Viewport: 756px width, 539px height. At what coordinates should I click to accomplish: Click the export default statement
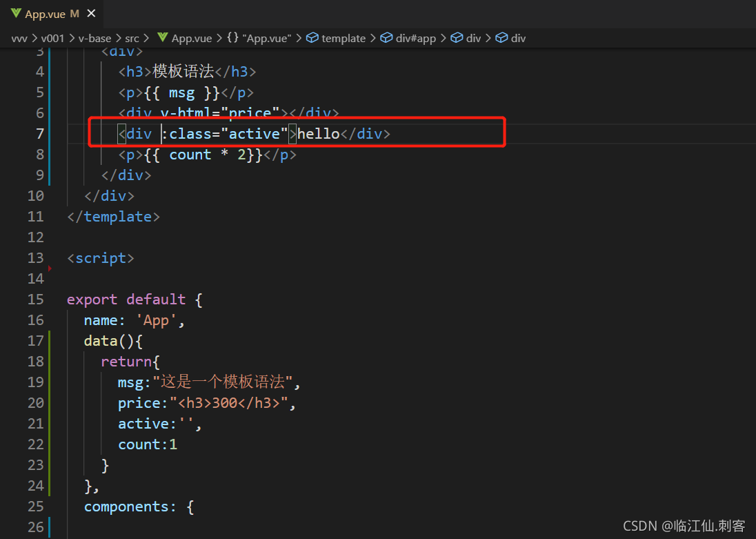click(x=126, y=300)
